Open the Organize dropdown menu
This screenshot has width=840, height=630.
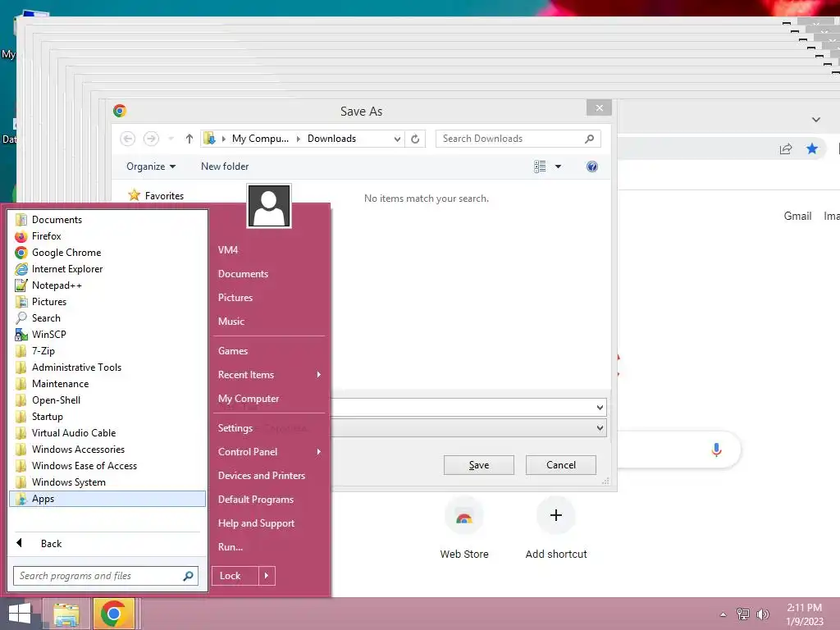pos(151,167)
